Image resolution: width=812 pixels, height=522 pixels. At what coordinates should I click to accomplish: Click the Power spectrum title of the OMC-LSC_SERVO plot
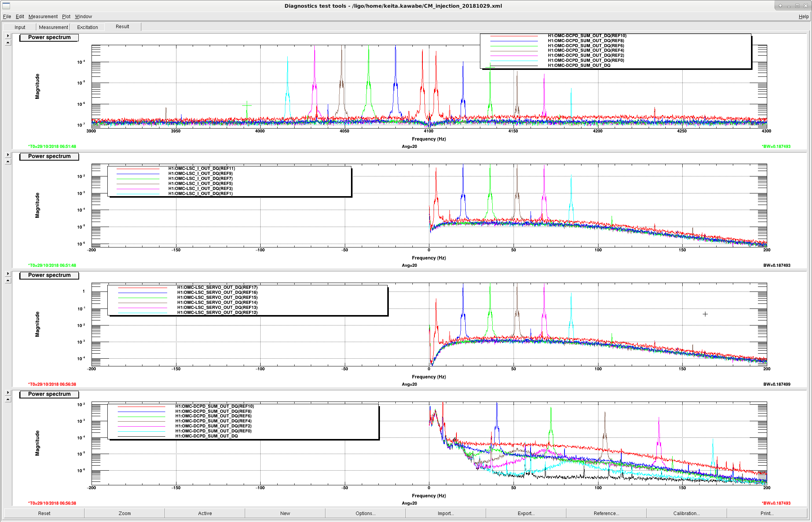(49, 275)
